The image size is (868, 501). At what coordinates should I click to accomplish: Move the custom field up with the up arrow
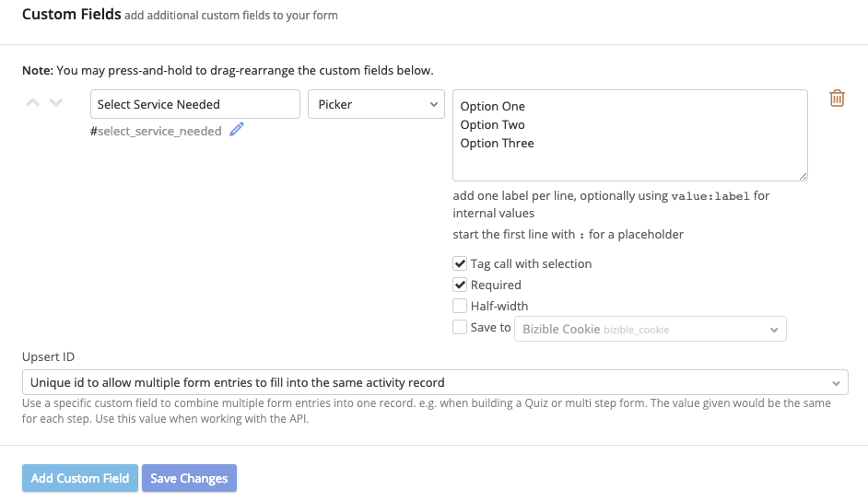tap(33, 103)
